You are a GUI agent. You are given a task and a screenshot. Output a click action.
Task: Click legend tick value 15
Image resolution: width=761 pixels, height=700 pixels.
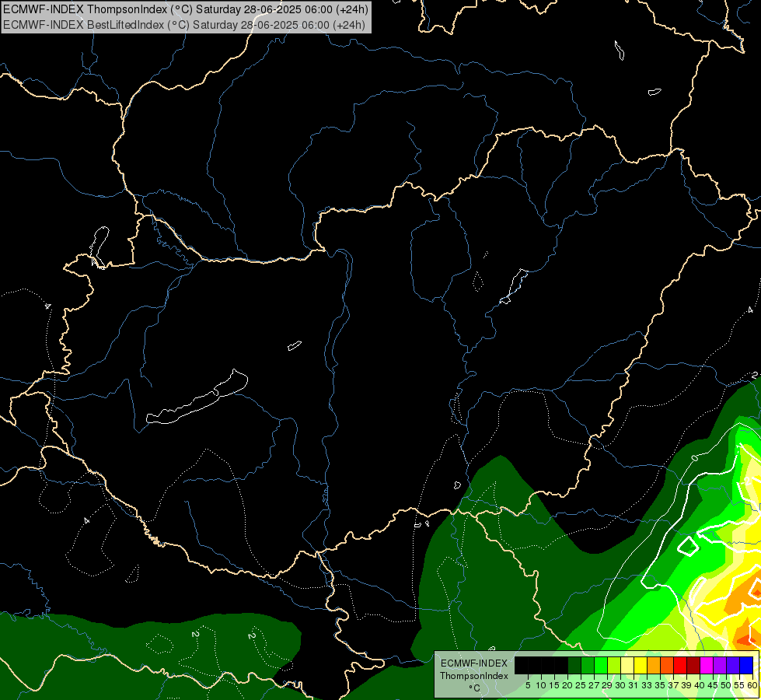click(x=555, y=685)
